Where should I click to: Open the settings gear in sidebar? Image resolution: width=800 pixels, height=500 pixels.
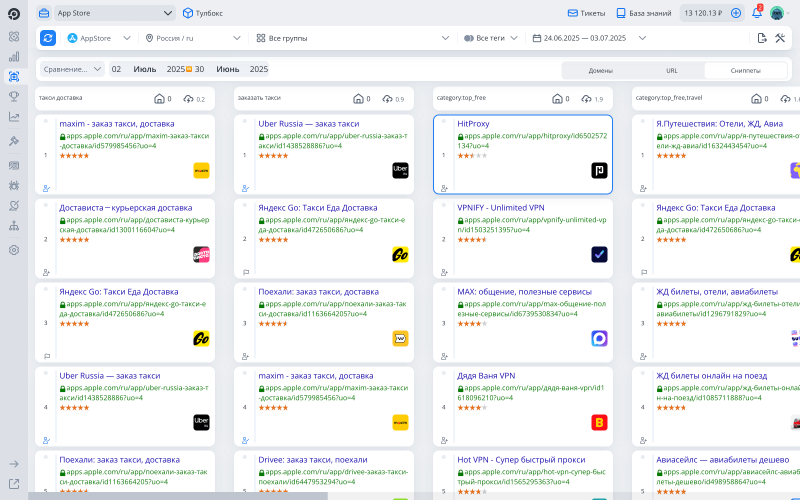[14, 249]
